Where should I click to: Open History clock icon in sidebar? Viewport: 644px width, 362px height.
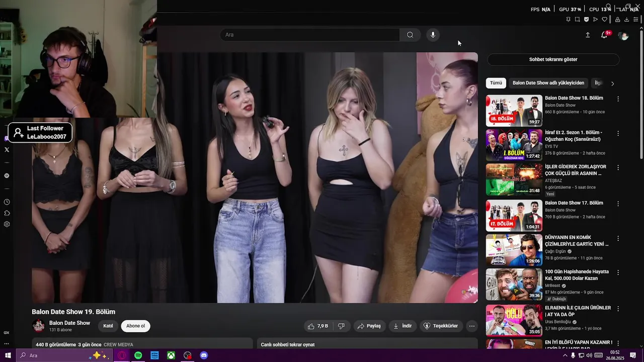7,202
